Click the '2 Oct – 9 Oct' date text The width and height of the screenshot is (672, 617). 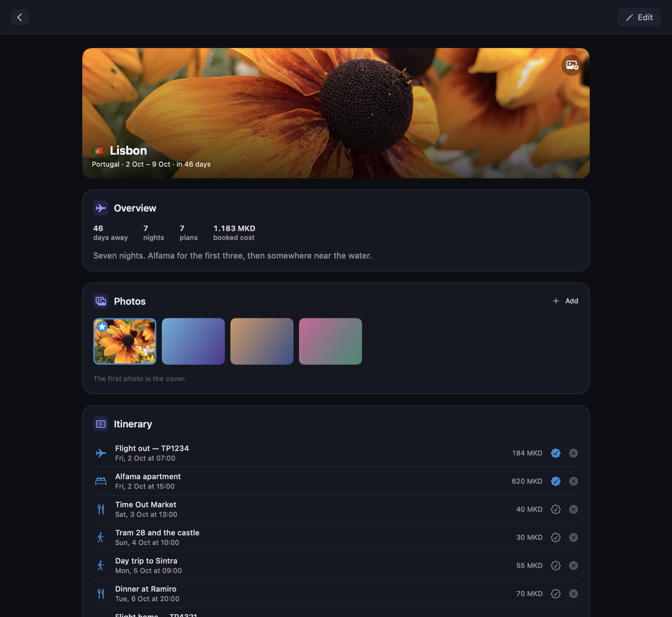click(148, 164)
